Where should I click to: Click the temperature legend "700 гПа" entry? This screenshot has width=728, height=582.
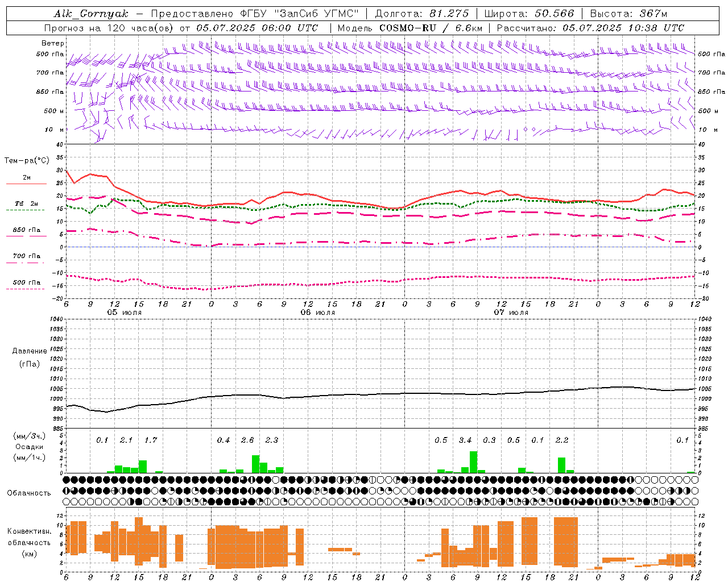(26, 256)
